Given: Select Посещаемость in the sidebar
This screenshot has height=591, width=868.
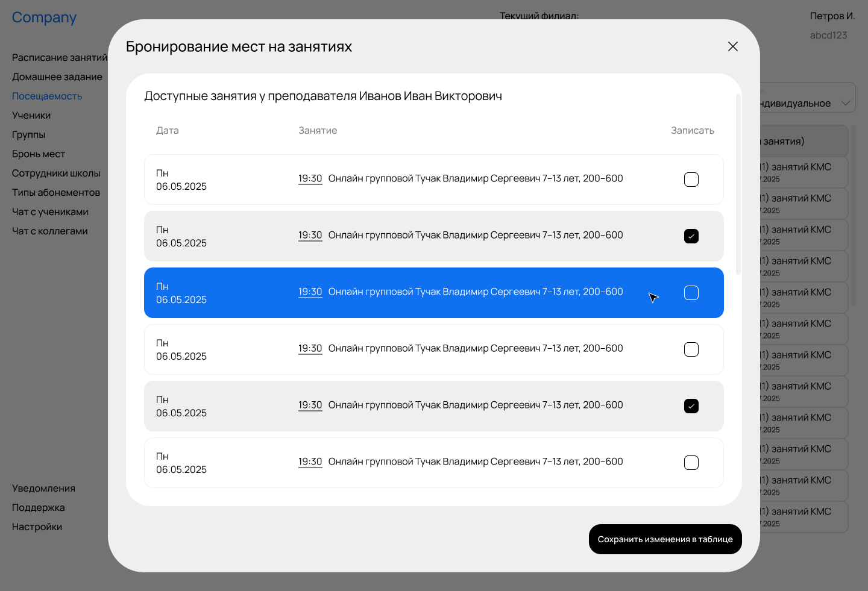Looking at the screenshot, I should tap(47, 96).
